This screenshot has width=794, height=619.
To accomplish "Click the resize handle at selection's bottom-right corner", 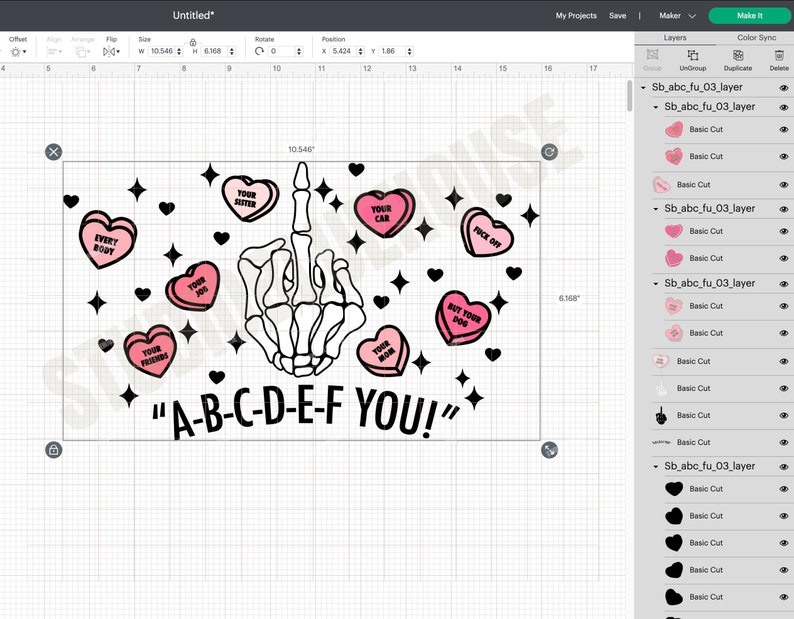I will point(549,450).
